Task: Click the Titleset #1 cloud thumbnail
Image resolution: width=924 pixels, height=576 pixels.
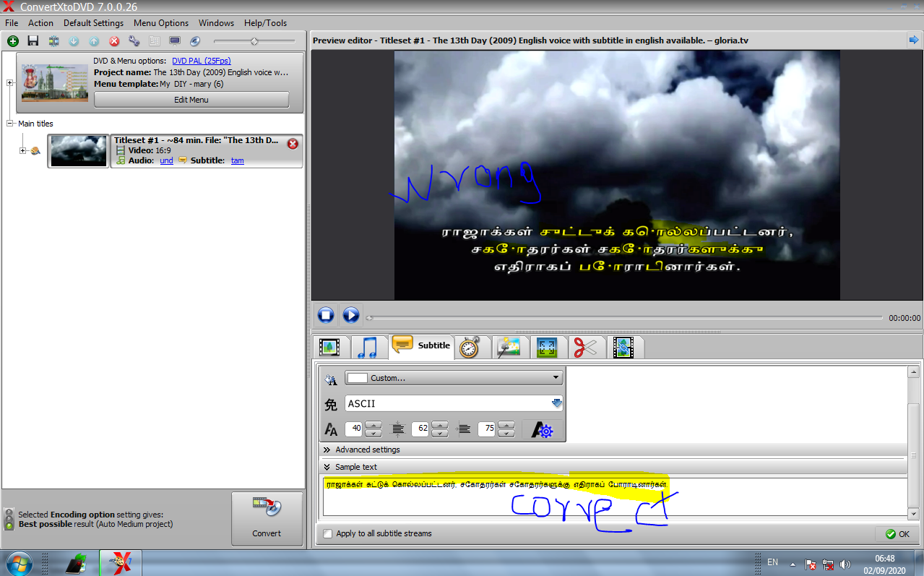Action: coord(79,151)
